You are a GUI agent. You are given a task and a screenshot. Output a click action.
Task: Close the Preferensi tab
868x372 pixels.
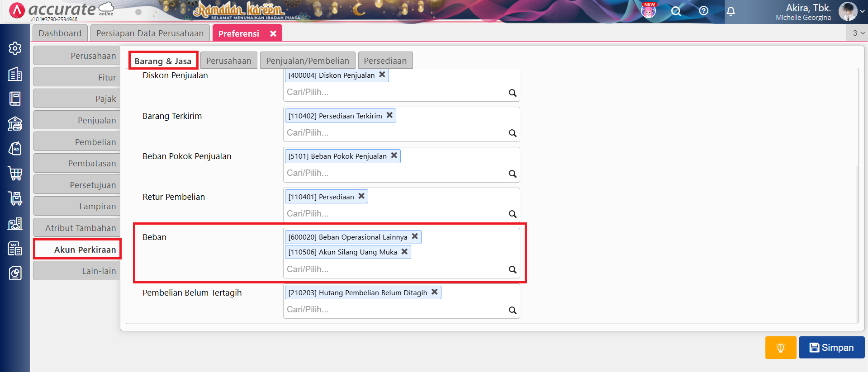273,33
